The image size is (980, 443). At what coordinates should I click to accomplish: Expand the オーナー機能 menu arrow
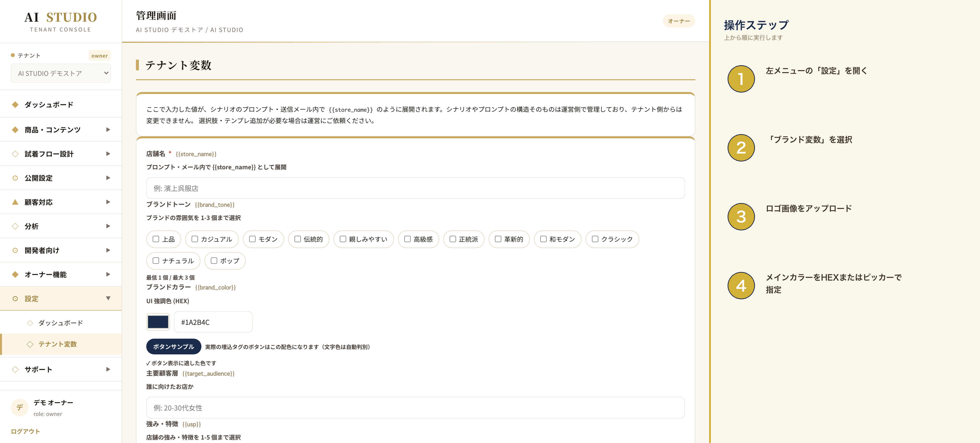(x=108, y=275)
